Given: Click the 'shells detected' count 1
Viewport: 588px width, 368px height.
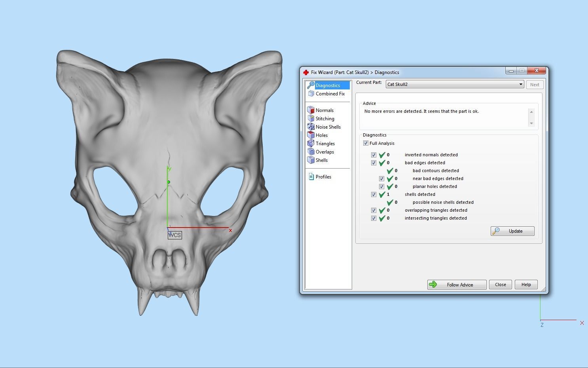Looking at the screenshot, I should coord(388,194).
